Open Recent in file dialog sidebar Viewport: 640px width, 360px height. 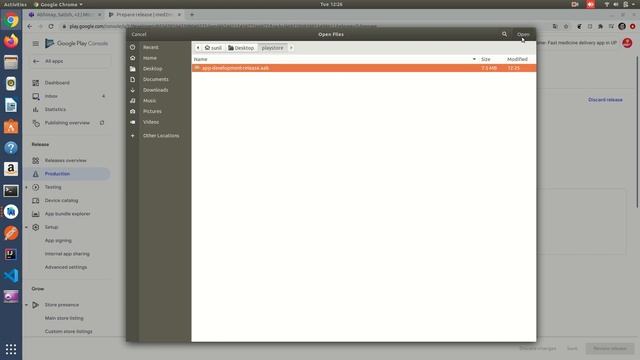pos(150,47)
